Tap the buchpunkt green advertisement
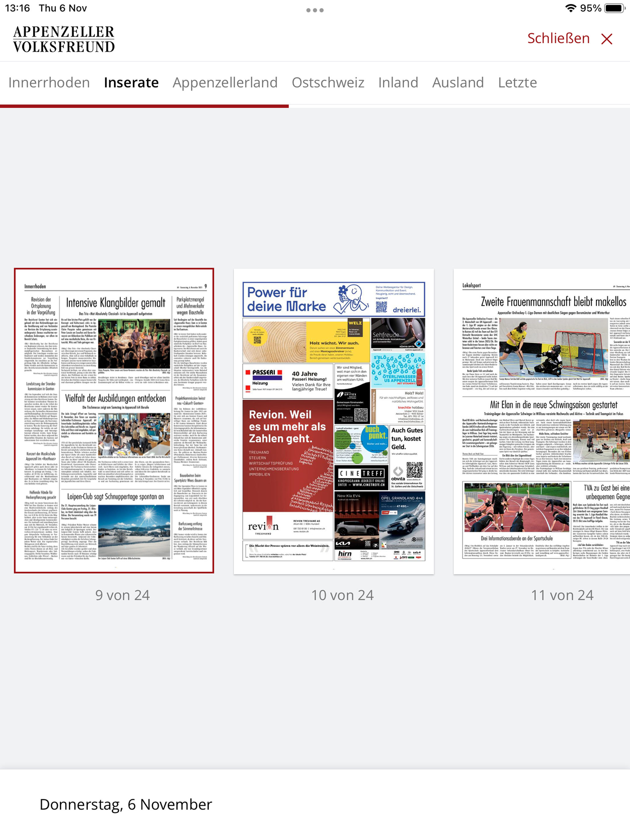Image resolution: width=630 pixels, height=840 pixels. [361, 445]
